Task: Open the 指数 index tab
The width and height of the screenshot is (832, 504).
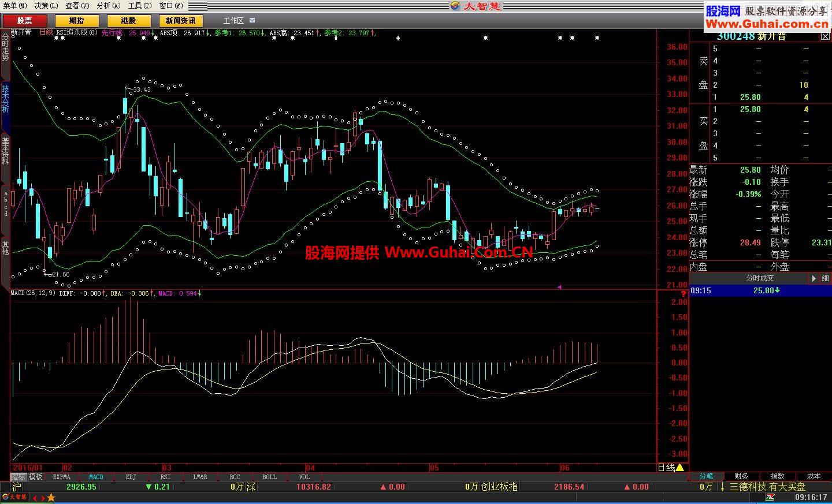Action: [x=777, y=476]
